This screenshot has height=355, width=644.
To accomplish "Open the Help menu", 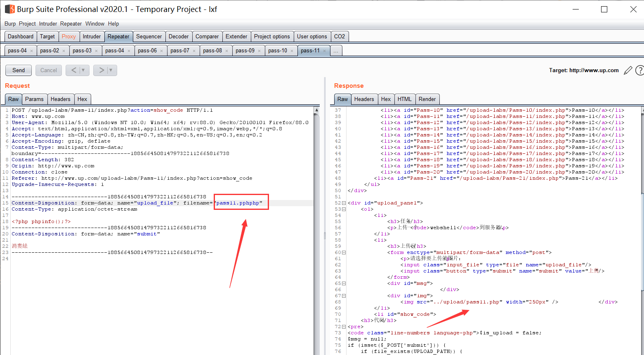I will click(113, 24).
